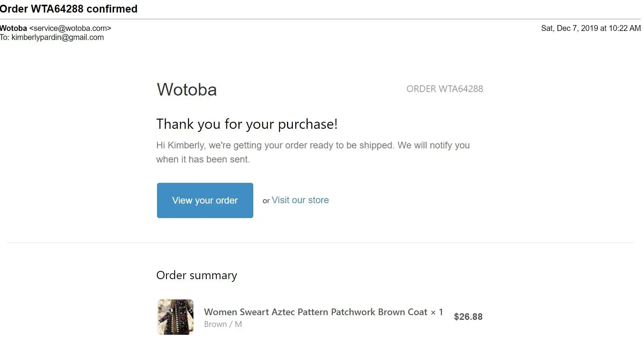The height and width of the screenshot is (341, 644).
Task: Click the gray ORDER WTA64288 label
Action: pos(445,89)
